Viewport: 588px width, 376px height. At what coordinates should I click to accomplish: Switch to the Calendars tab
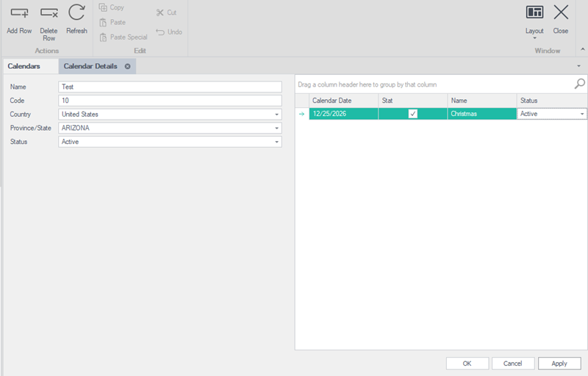(24, 66)
